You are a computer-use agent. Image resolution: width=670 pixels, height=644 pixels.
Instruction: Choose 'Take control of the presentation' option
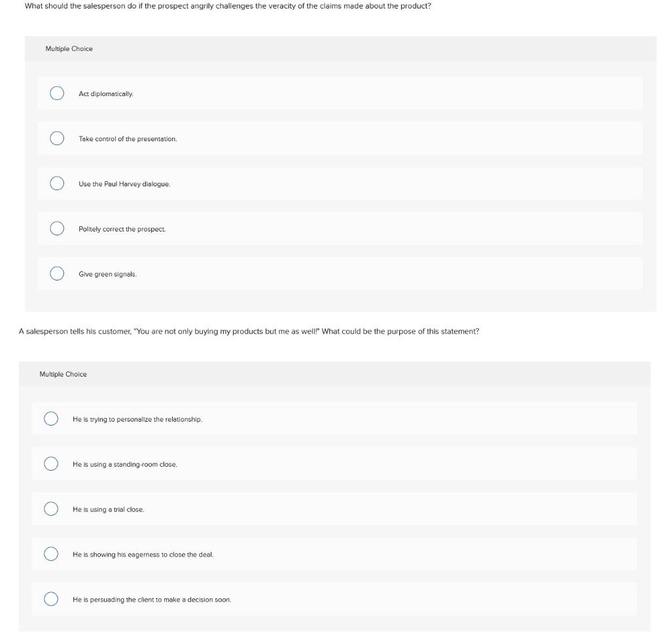coord(57,139)
